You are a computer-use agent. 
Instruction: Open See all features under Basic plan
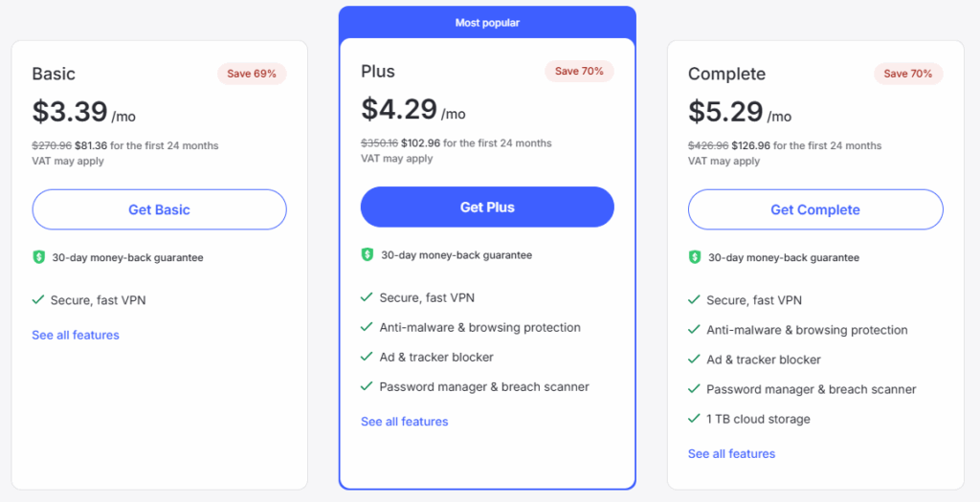(x=76, y=335)
